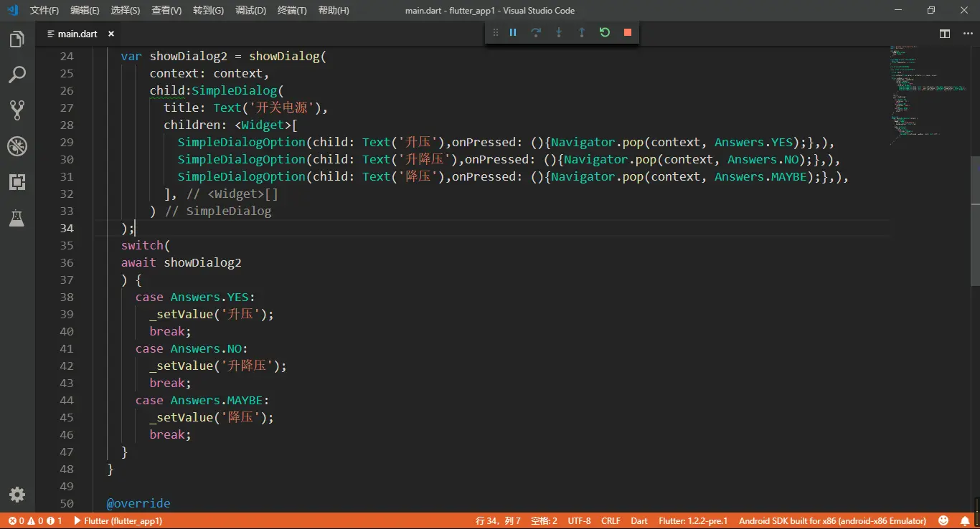
Task: Open the Explorer view in activity bar
Action: (17, 39)
